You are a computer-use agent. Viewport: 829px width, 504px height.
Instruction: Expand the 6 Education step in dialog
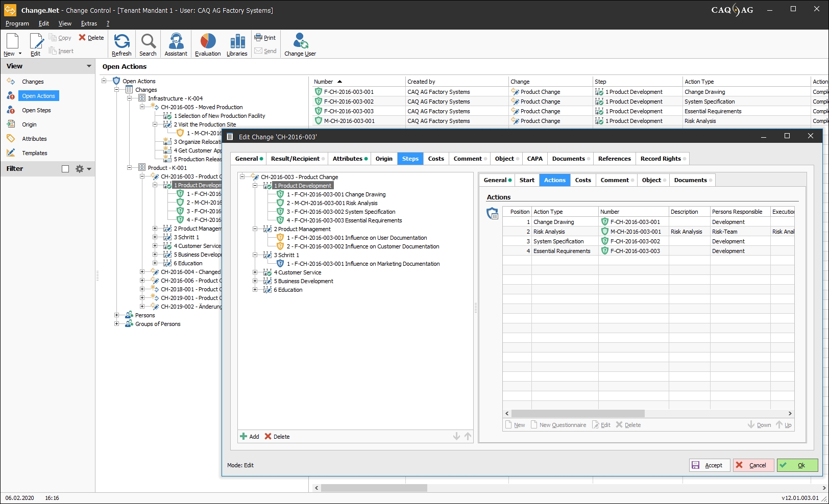255,290
